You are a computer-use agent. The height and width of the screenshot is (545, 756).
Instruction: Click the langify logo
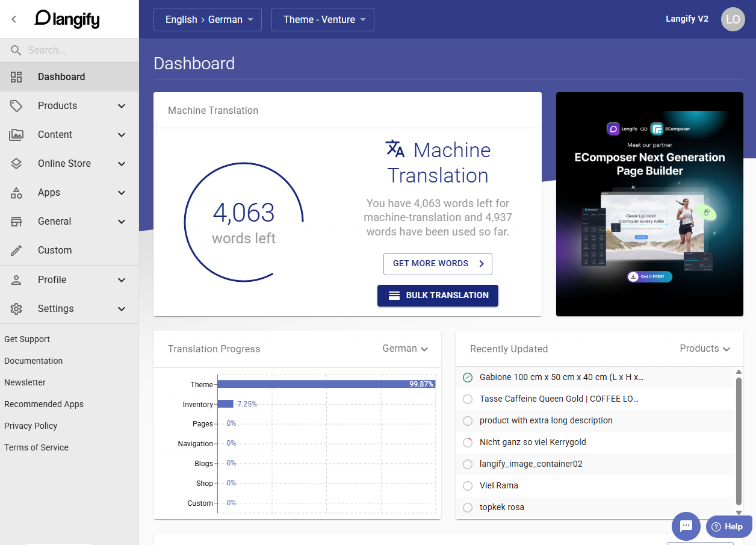pyautogui.click(x=67, y=19)
